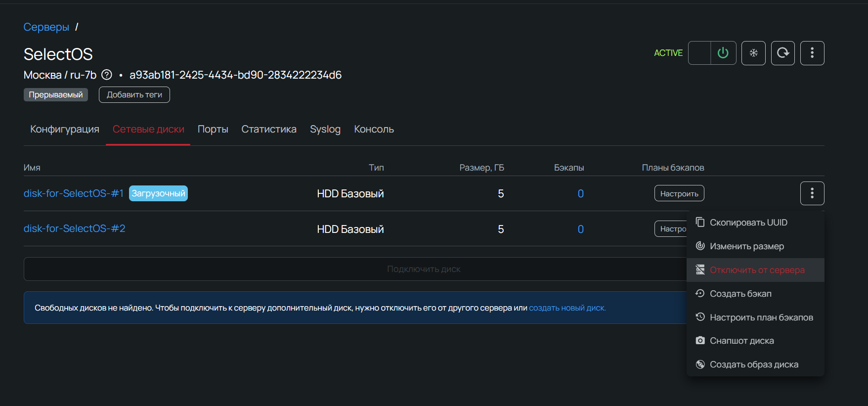Choose Снапшот диска menu option
Screen dimensions: 868x406
(x=741, y=341)
